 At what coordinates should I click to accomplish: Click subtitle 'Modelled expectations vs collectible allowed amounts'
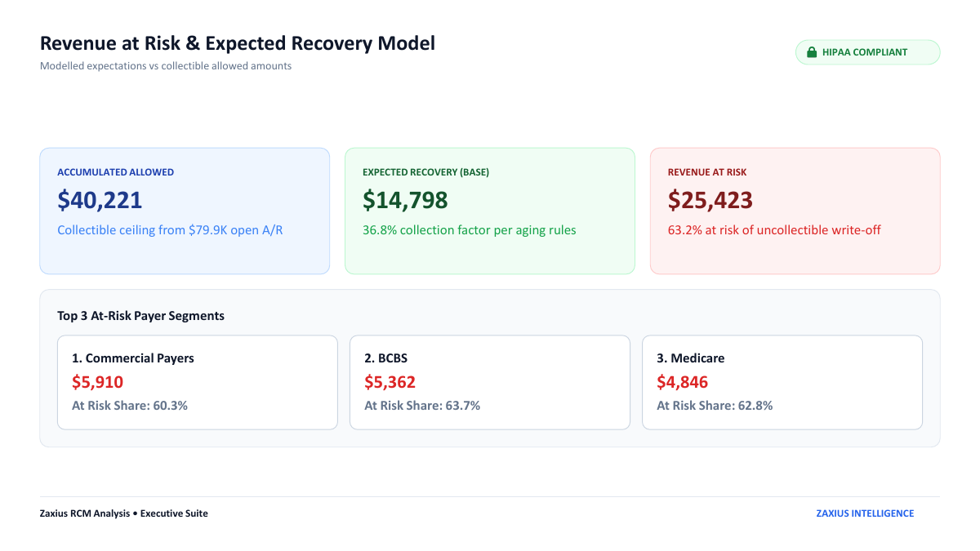tap(166, 66)
